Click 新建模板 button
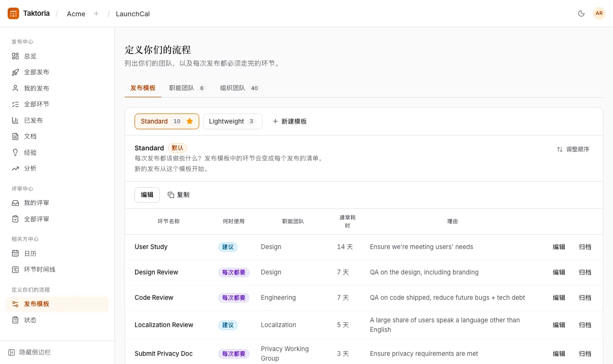This screenshot has height=364, width=613. click(289, 121)
